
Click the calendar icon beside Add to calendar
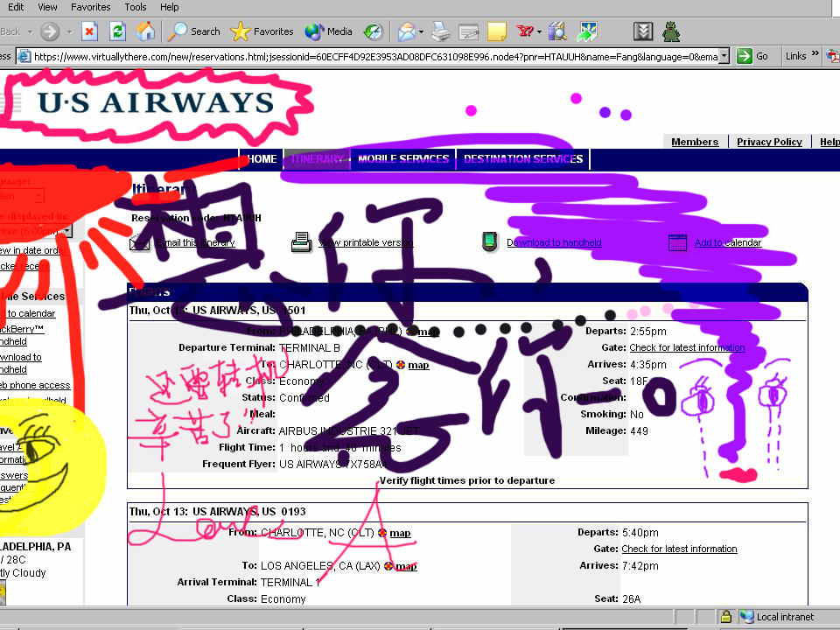click(677, 242)
